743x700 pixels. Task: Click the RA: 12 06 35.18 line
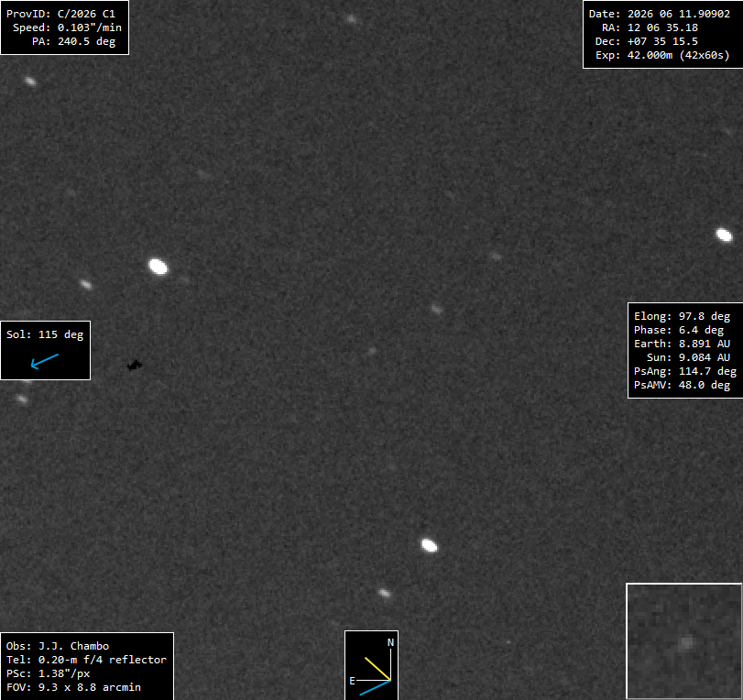point(650,27)
